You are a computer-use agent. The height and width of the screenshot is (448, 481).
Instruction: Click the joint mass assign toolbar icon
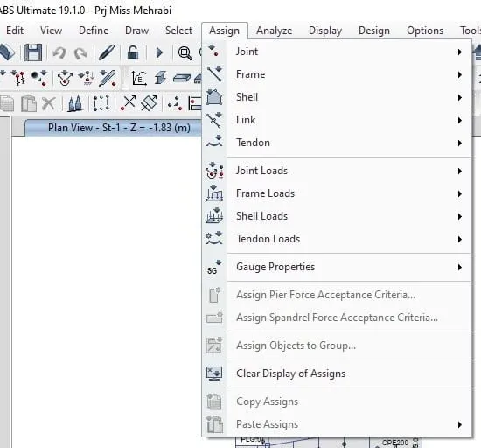tap(39, 78)
